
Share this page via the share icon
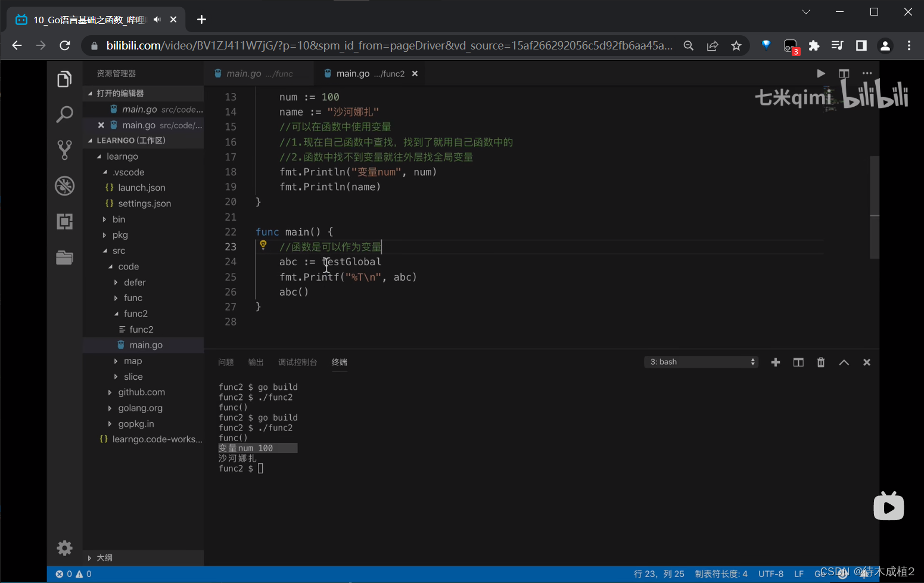[713, 45]
